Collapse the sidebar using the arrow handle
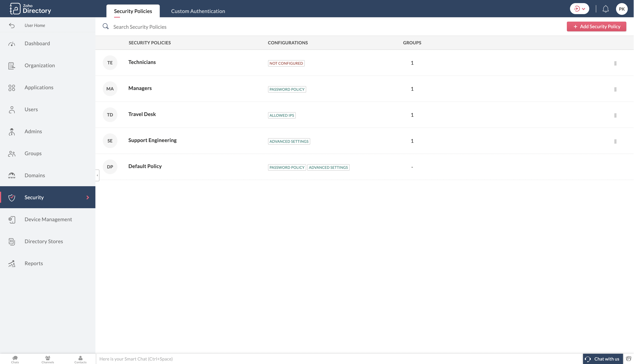 coord(97,175)
